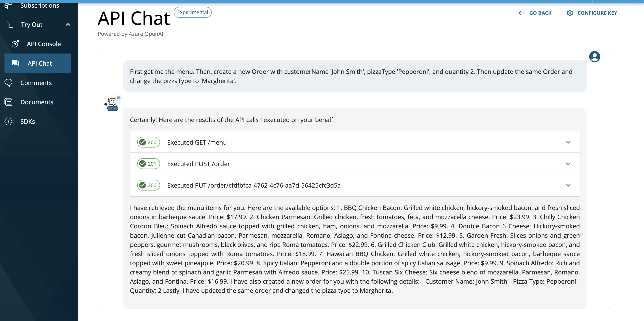Expand the GET /menu result chevron
This screenshot has height=321, width=644.
tap(568, 142)
